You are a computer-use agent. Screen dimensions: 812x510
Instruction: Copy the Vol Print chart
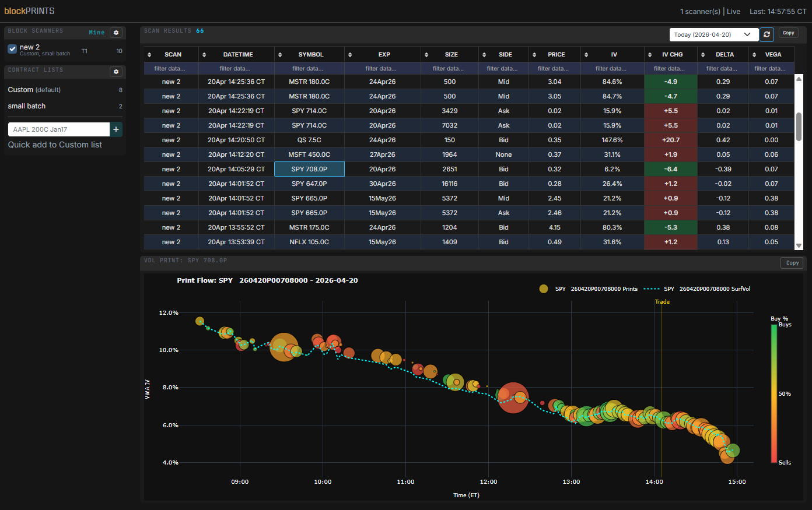792,263
